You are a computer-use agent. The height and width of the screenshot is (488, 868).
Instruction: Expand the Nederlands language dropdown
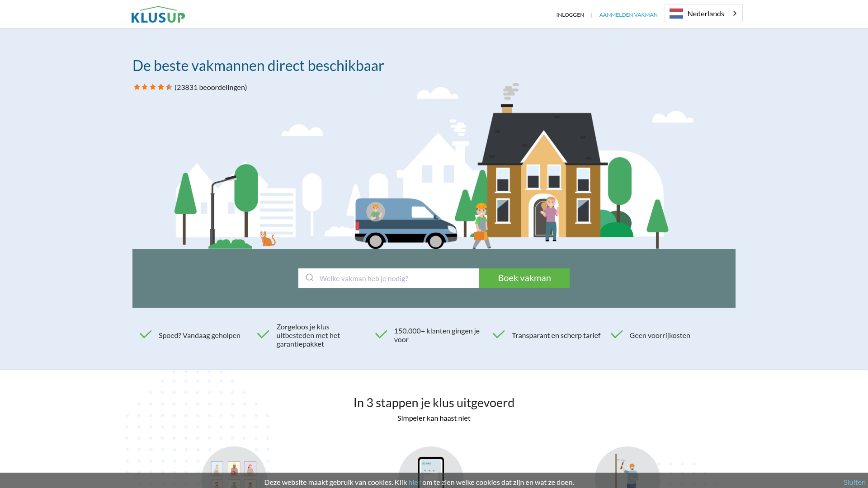pyautogui.click(x=703, y=14)
